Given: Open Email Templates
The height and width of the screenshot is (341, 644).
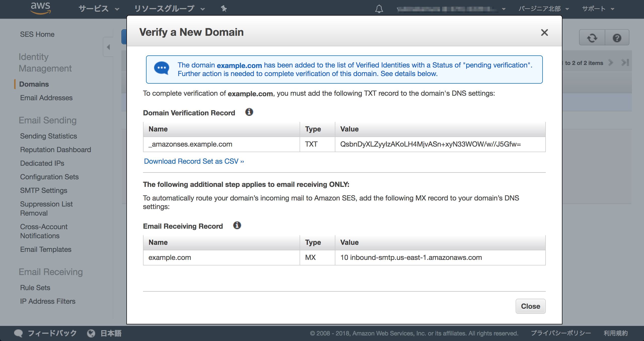Looking at the screenshot, I should click(x=46, y=249).
